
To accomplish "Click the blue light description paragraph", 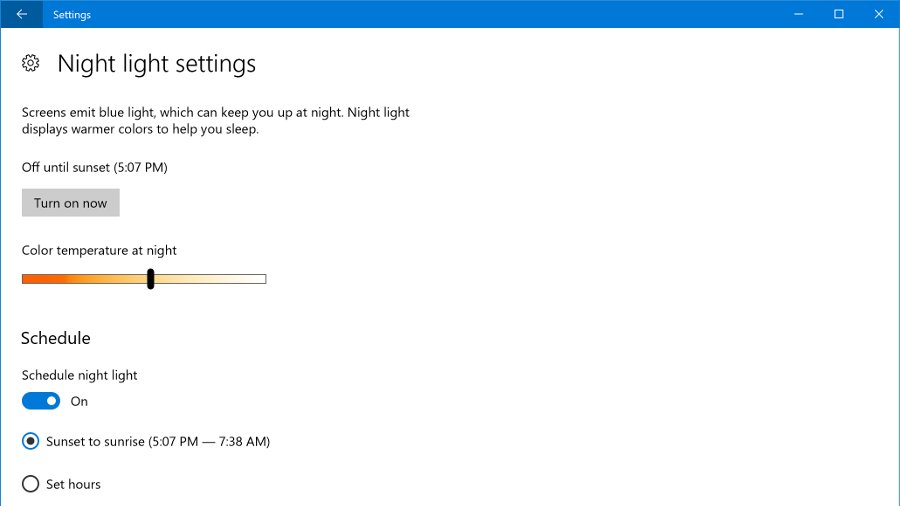I will tap(216, 120).
